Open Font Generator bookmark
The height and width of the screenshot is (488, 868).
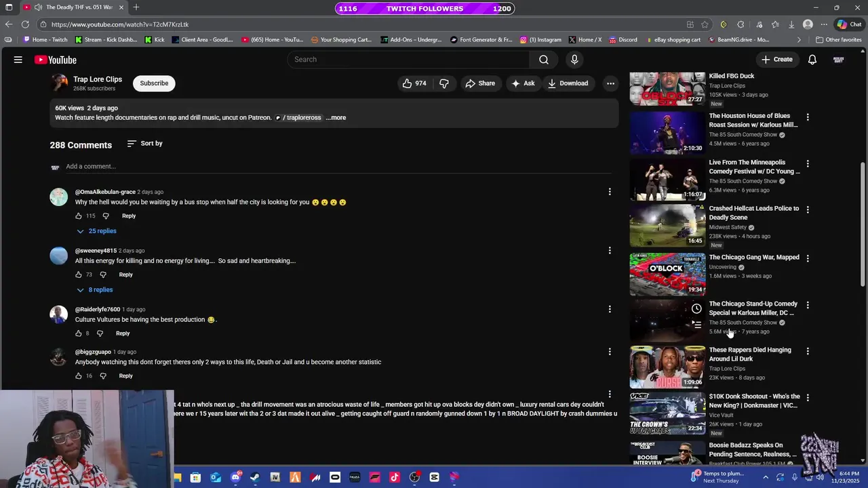point(480,40)
